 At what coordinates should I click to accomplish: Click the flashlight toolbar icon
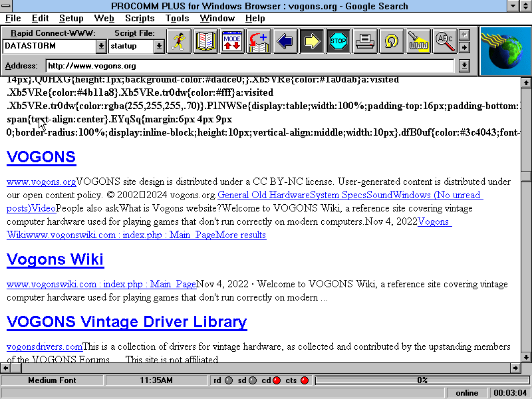click(x=418, y=41)
